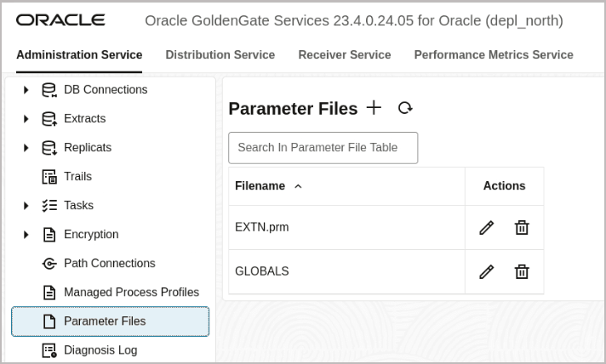Expand the Extracts tree node
This screenshot has width=606, height=364.
tap(26, 119)
